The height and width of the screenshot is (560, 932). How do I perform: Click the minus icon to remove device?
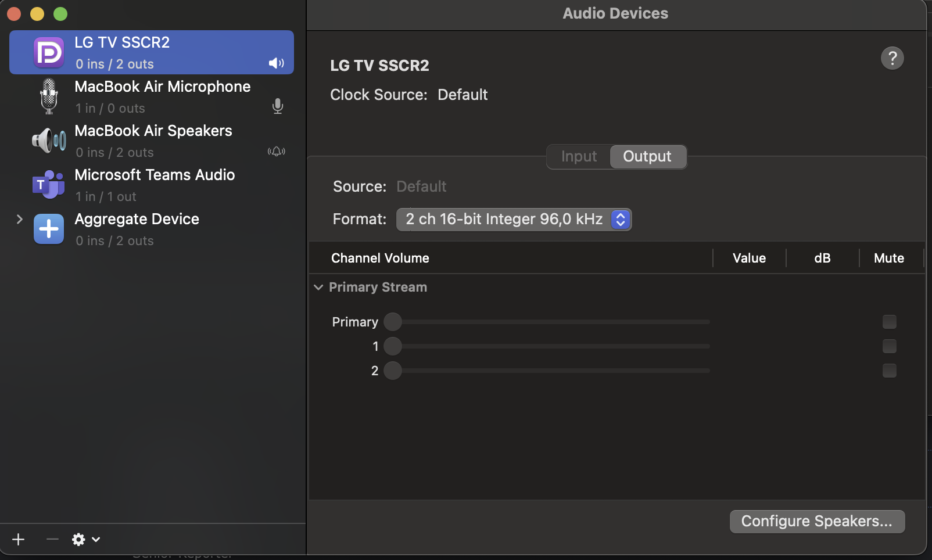tap(52, 540)
